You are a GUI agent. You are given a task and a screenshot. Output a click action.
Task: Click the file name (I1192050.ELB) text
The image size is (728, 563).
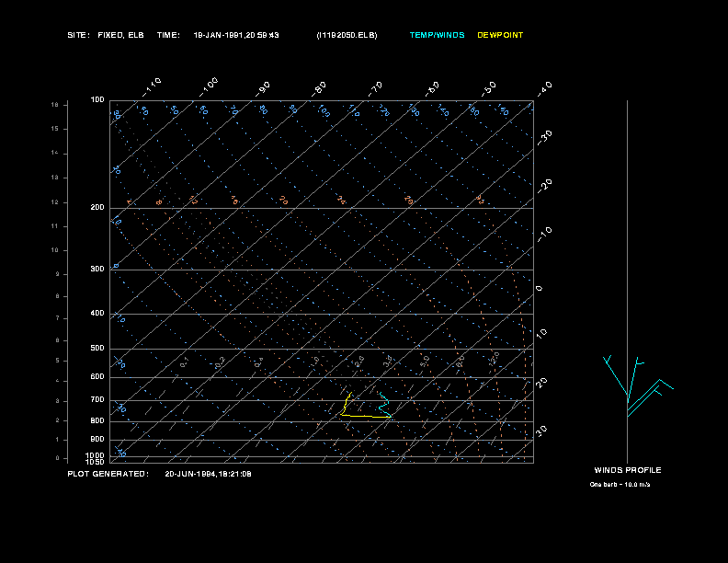point(347,35)
